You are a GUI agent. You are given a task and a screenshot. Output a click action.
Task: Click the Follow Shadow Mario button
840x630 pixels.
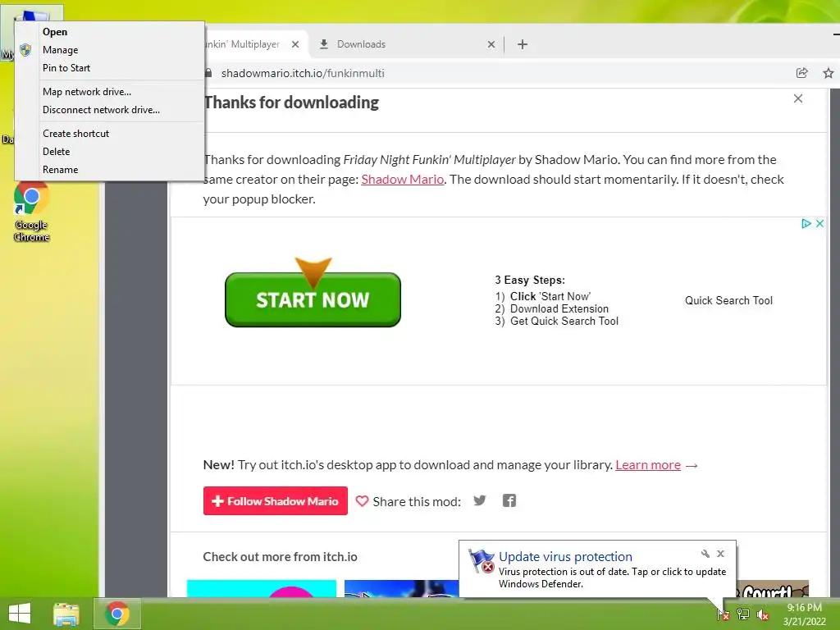276,501
